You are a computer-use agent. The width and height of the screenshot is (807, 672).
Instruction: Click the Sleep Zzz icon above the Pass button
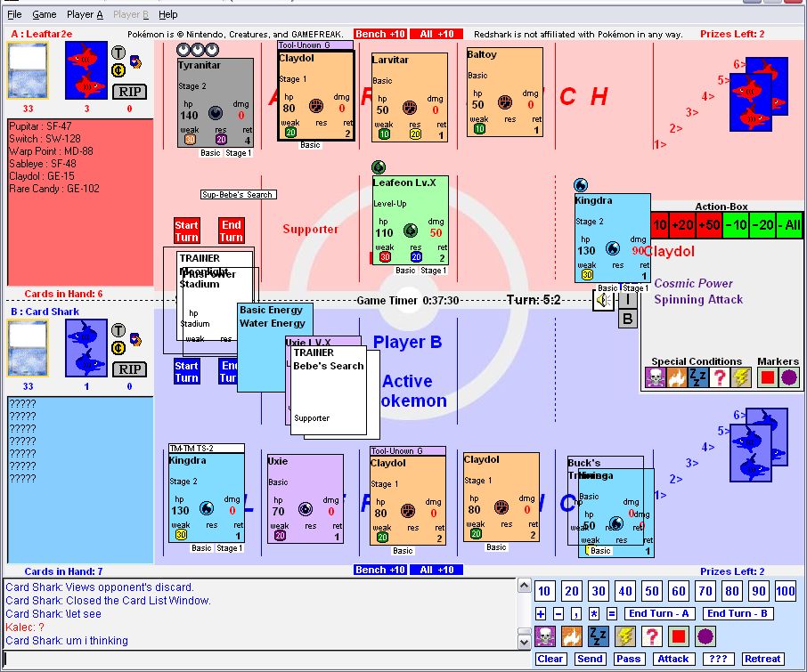[x=598, y=636]
